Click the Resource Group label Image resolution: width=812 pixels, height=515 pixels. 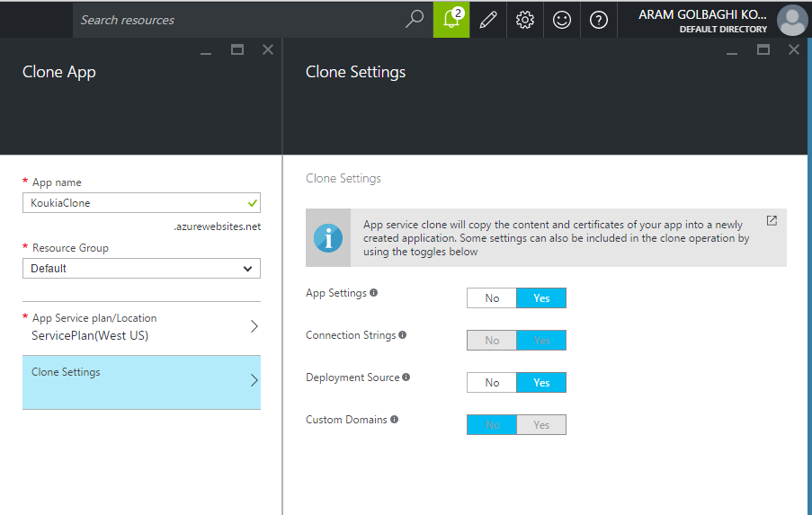tap(70, 248)
